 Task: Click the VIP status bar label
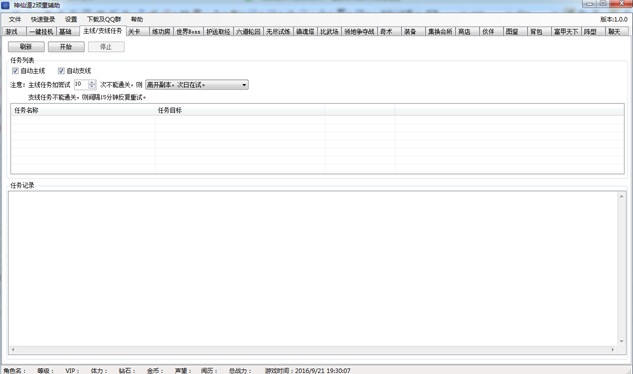point(72,371)
